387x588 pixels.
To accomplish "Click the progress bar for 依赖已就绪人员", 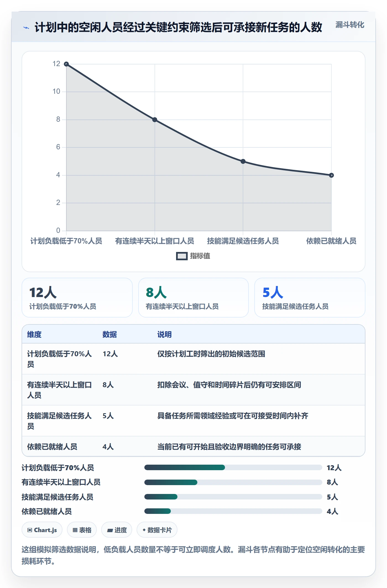I will 233,511.
